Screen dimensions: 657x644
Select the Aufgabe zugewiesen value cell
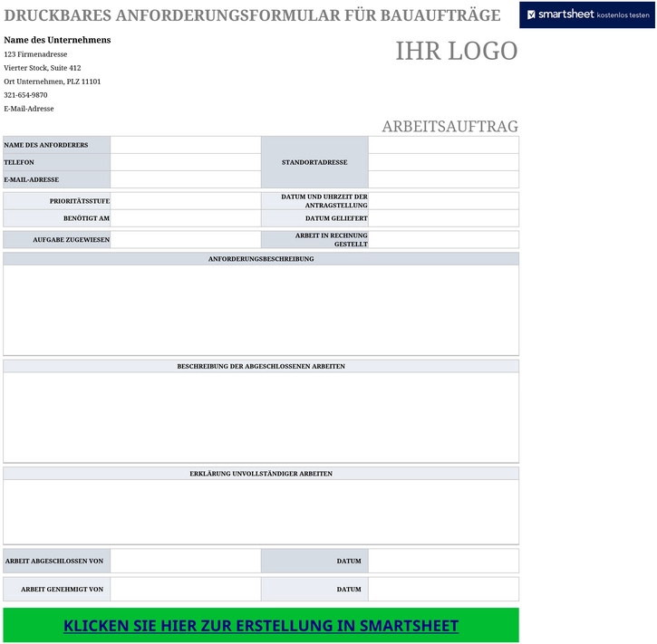click(186, 239)
